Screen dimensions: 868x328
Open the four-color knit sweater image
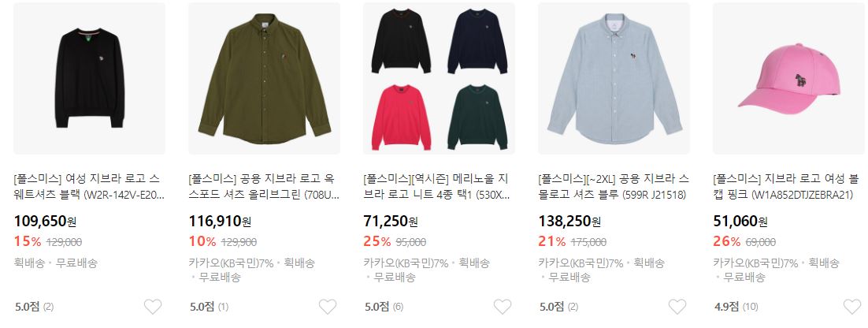[439, 78]
